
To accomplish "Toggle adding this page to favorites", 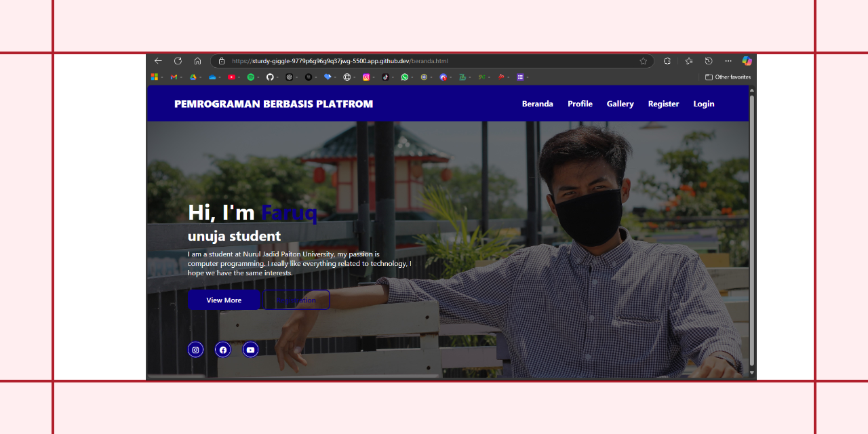I will (642, 60).
